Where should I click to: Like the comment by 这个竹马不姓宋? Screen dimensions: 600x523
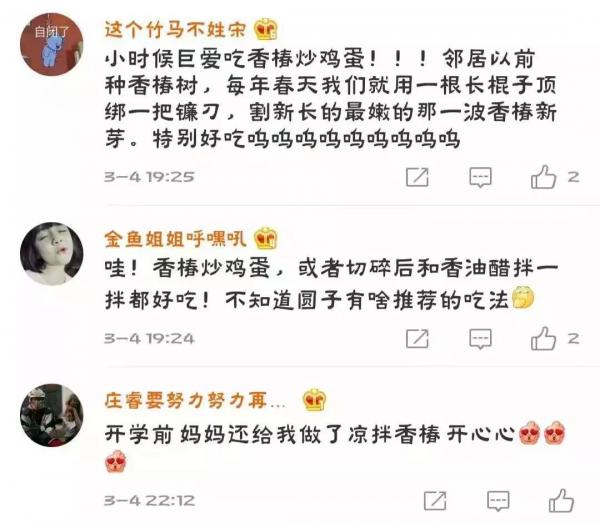point(543,177)
